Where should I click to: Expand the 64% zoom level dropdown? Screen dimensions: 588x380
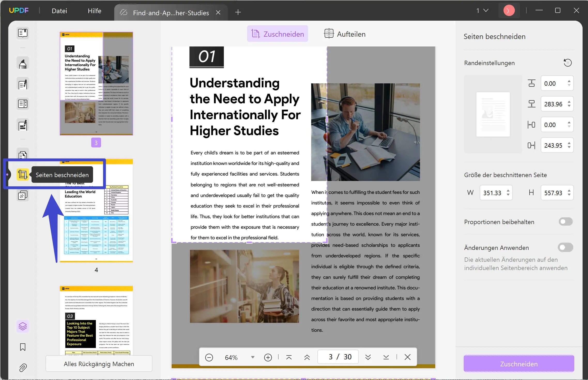point(253,357)
